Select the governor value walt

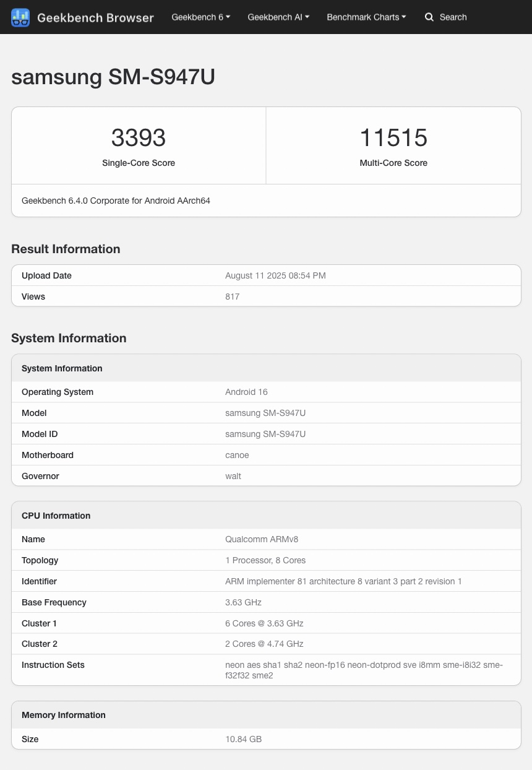(233, 476)
